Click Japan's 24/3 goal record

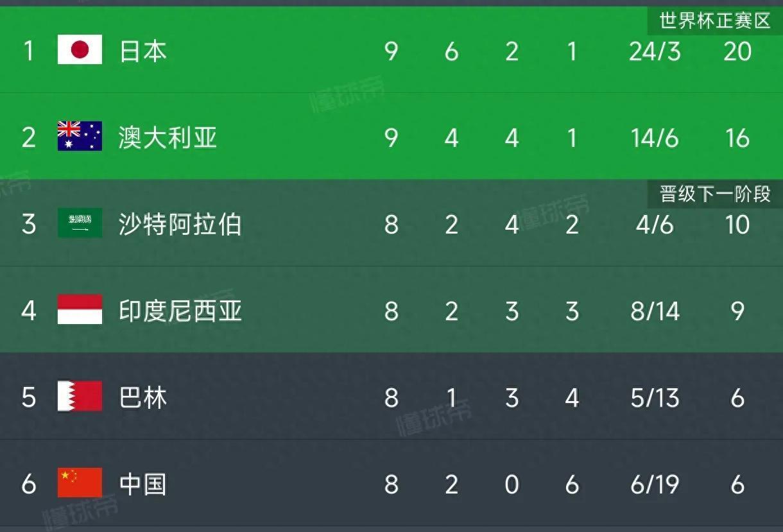pos(655,51)
